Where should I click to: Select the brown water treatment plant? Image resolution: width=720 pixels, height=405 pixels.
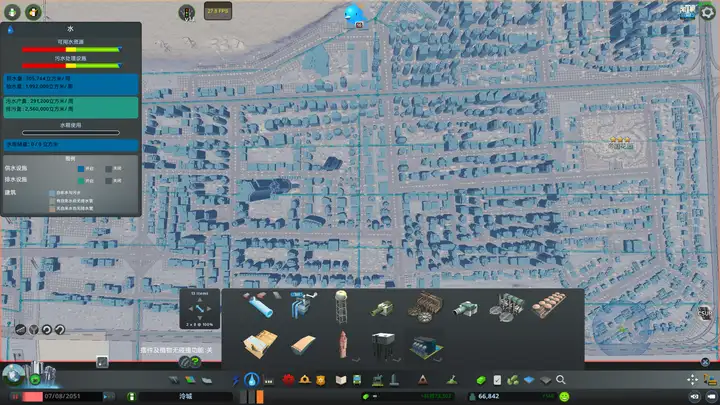425,307
